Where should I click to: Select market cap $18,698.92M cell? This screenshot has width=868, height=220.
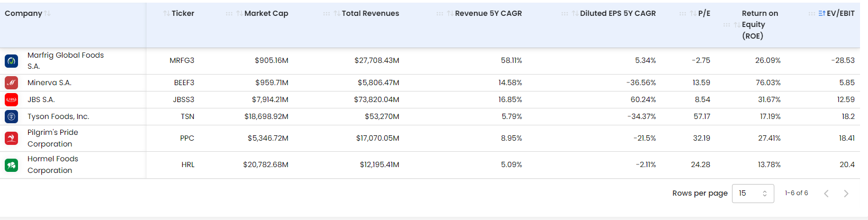266,116
